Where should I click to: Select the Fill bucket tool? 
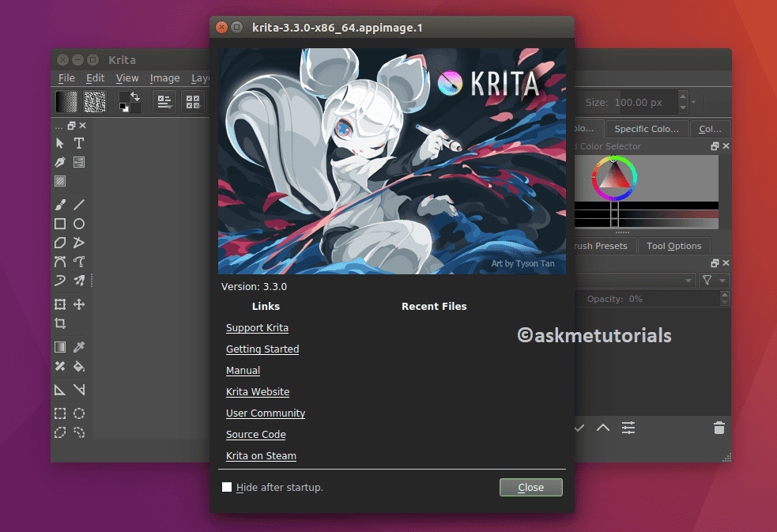coord(79,366)
